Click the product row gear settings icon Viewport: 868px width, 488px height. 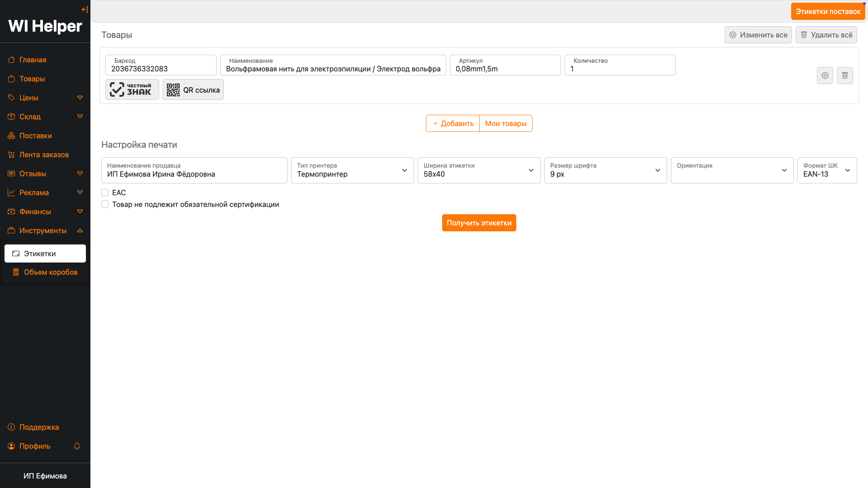pos(825,75)
